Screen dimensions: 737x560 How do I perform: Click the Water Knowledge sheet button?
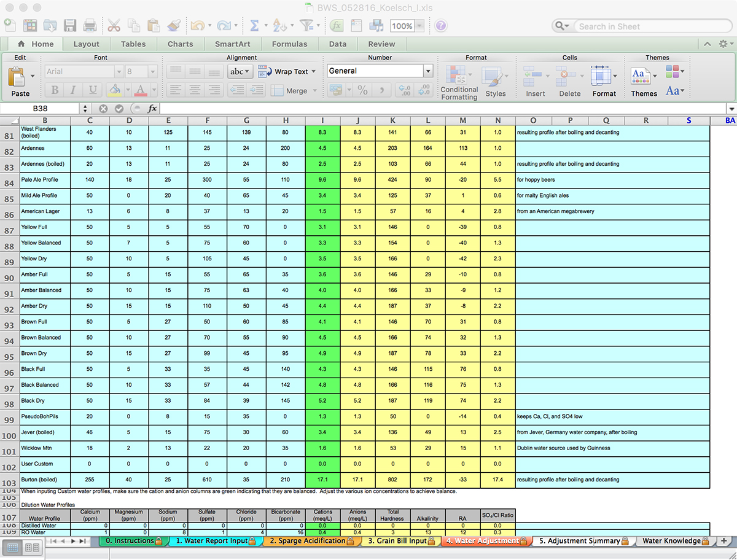[673, 541]
